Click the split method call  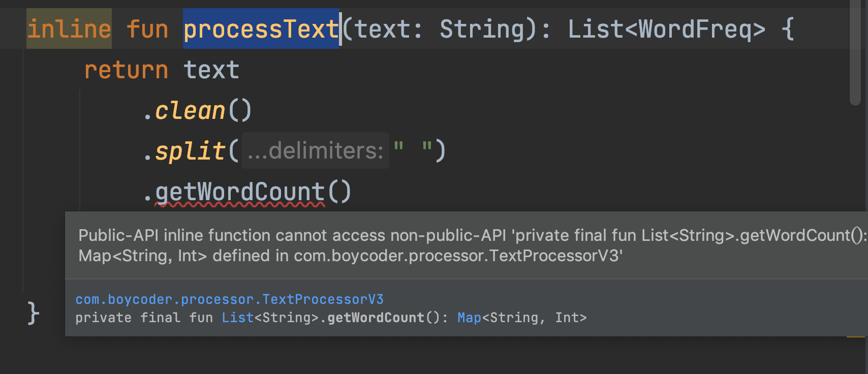[190, 151]
